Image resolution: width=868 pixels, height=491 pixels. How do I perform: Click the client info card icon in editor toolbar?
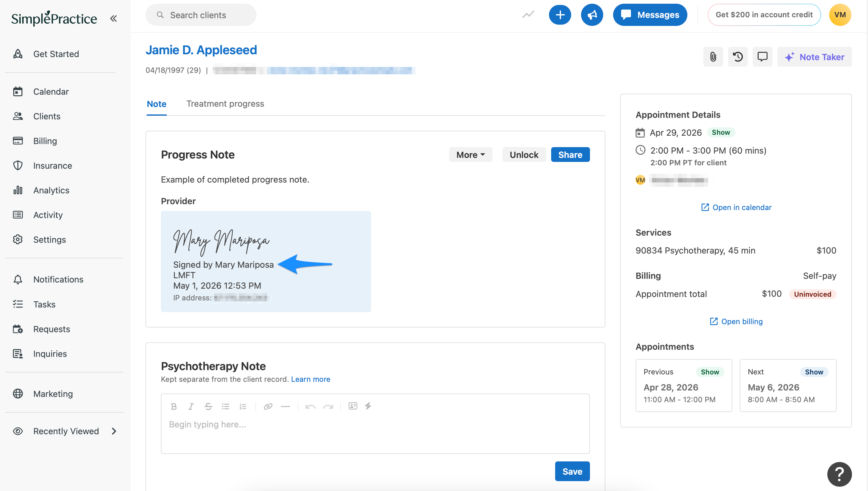tap(353, 406)
